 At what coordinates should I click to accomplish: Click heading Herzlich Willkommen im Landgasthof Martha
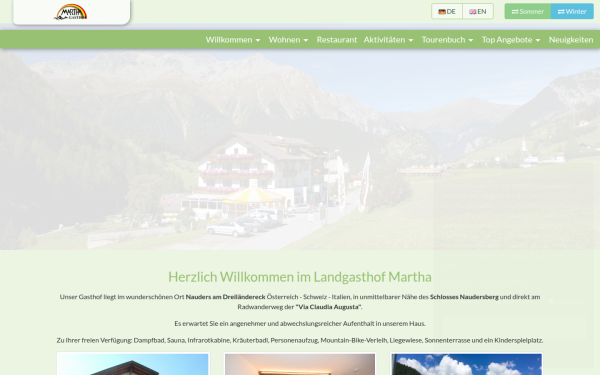pyautogui.click(x=300, y=277)
